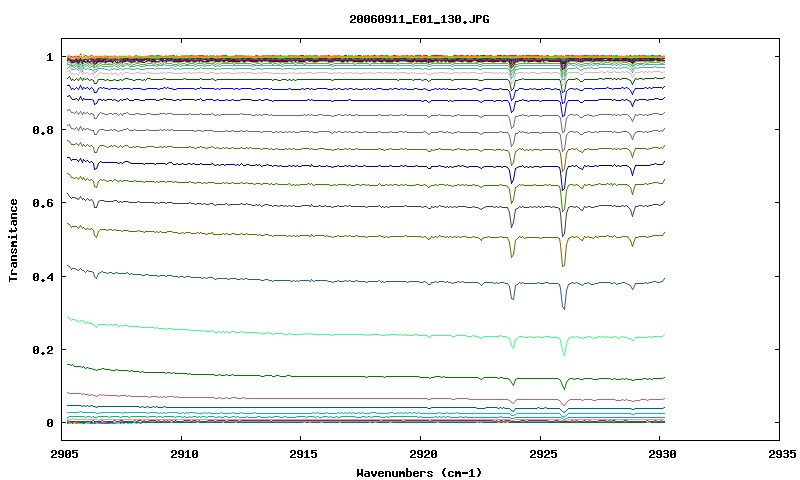This screenshot has width=800, height=480.
Task: Click the x-axis tick label 2905
Action: [65, 454]
